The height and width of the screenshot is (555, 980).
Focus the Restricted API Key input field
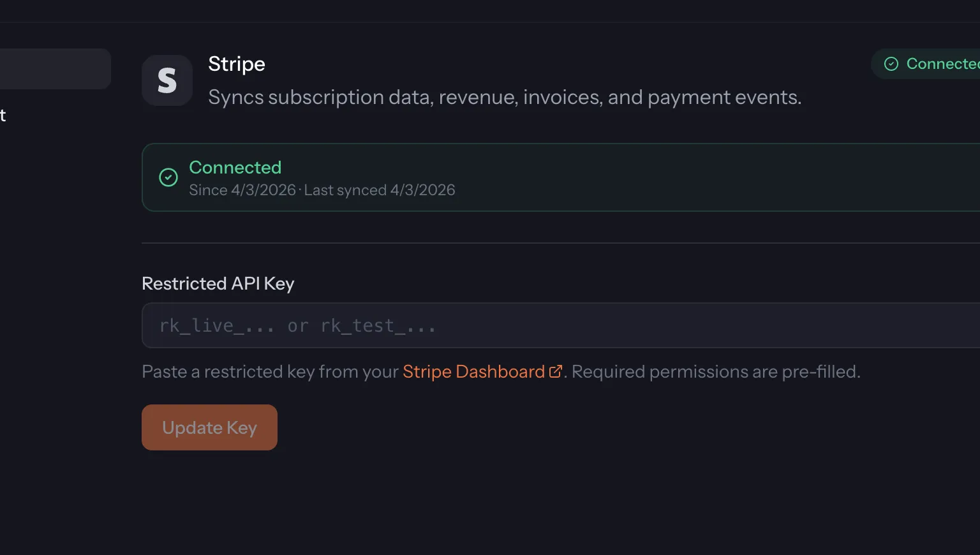pyautogui.click(x=561, y=325)
